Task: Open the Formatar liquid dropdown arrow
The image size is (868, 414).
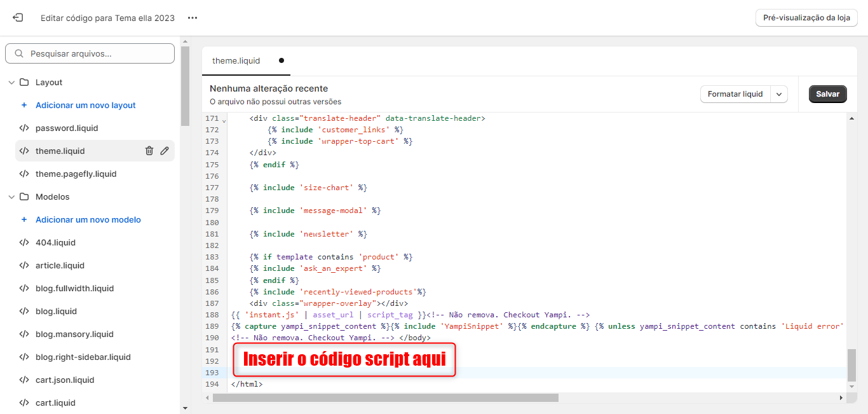Action: (779, 94)
